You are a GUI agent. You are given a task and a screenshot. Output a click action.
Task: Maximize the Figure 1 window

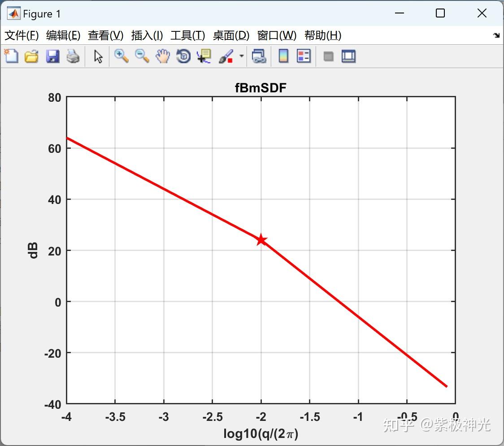point(440,13)
